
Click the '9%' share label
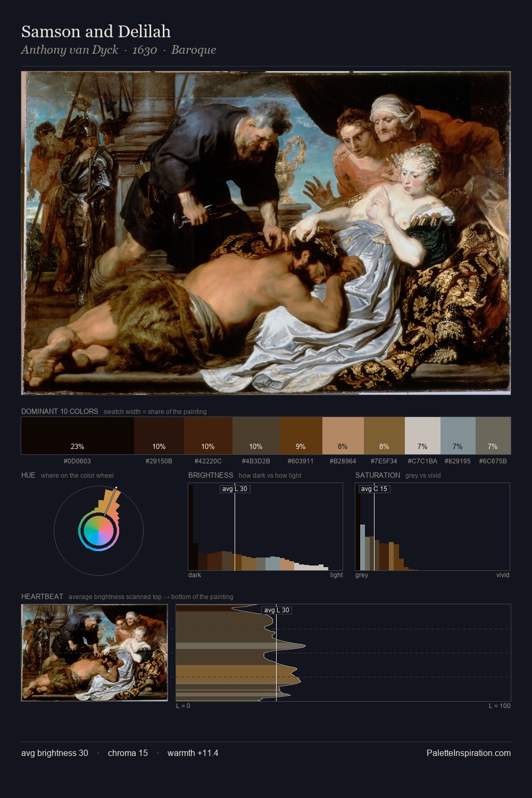pos(301,446)
